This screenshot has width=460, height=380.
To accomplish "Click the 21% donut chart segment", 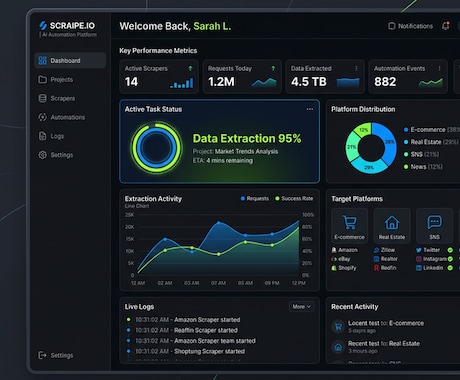I will point(352,147).
